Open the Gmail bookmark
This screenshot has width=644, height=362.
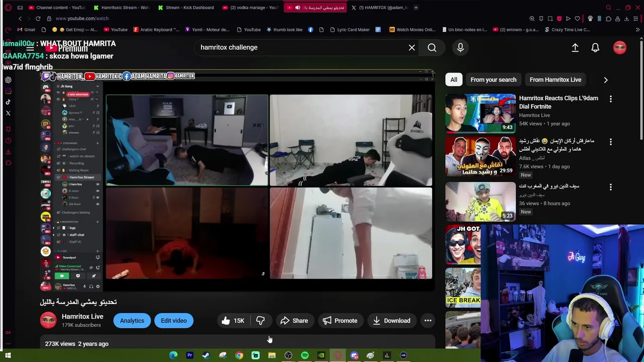[x=26, y=30]
